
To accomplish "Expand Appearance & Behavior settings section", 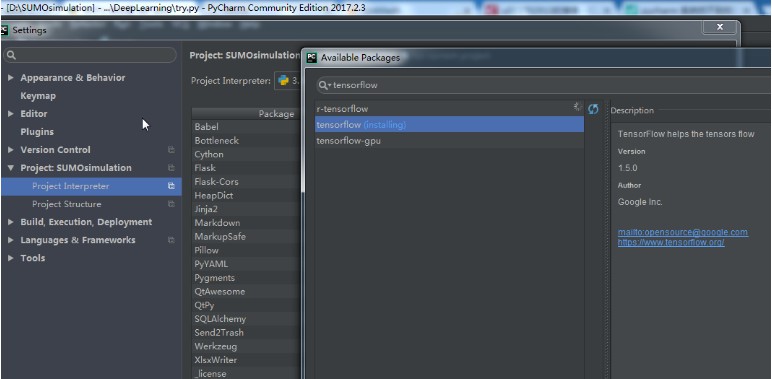I will pos(11,78).
